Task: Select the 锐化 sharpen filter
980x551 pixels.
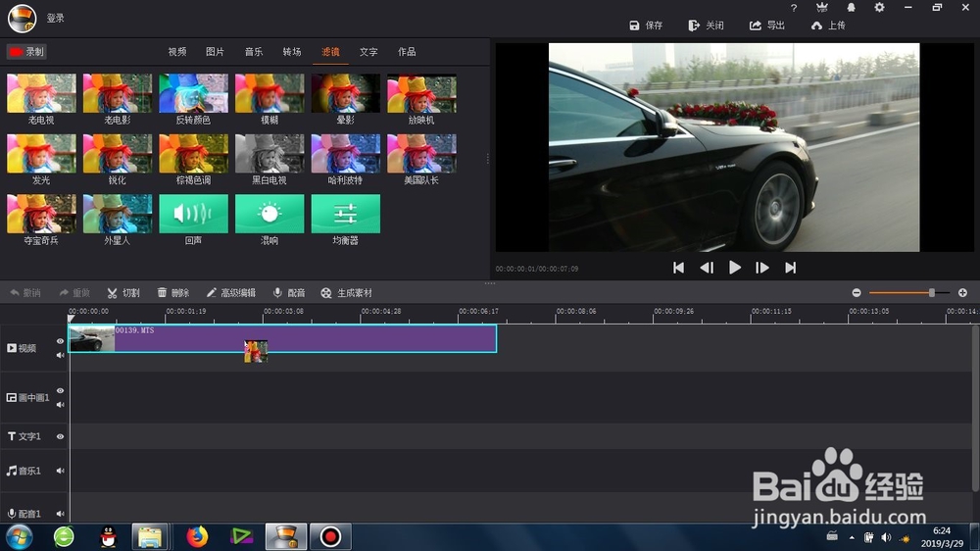Action: [118, 153]
